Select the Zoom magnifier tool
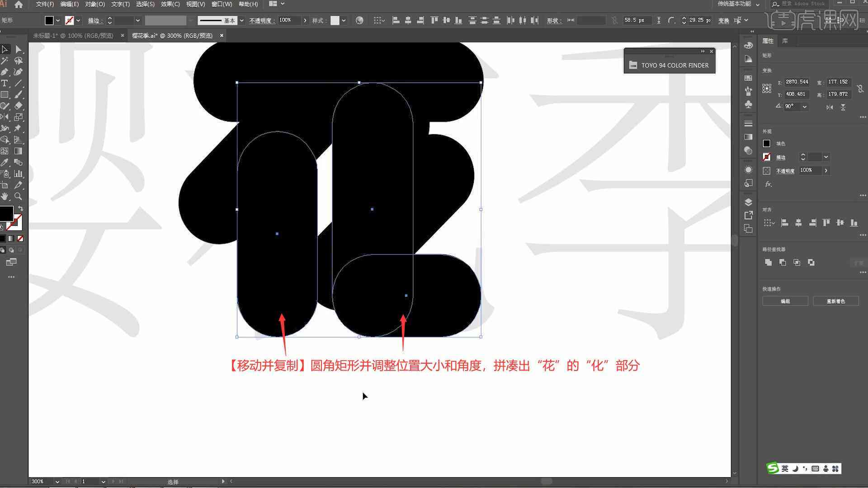Viewport: 868px width, 488px height. click(x=18, y=196)
